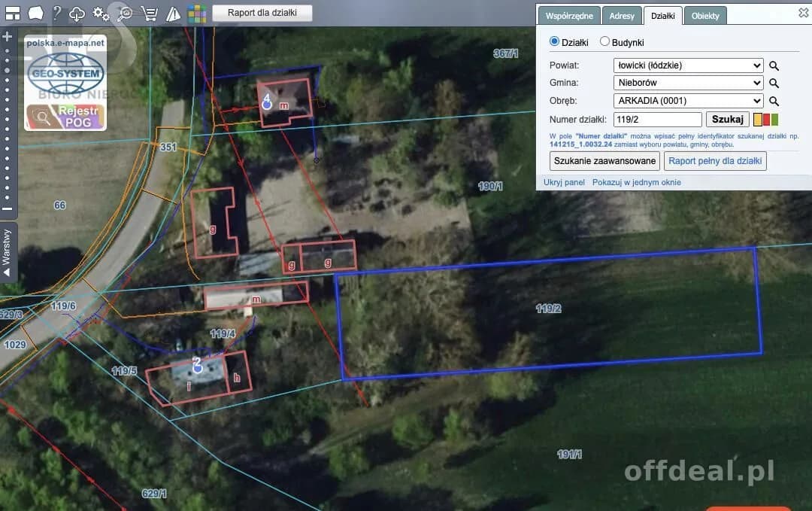The height and width of the screenshot is (511, 812).
Task: Close the search panel with X icon
Action: point(803,13)
